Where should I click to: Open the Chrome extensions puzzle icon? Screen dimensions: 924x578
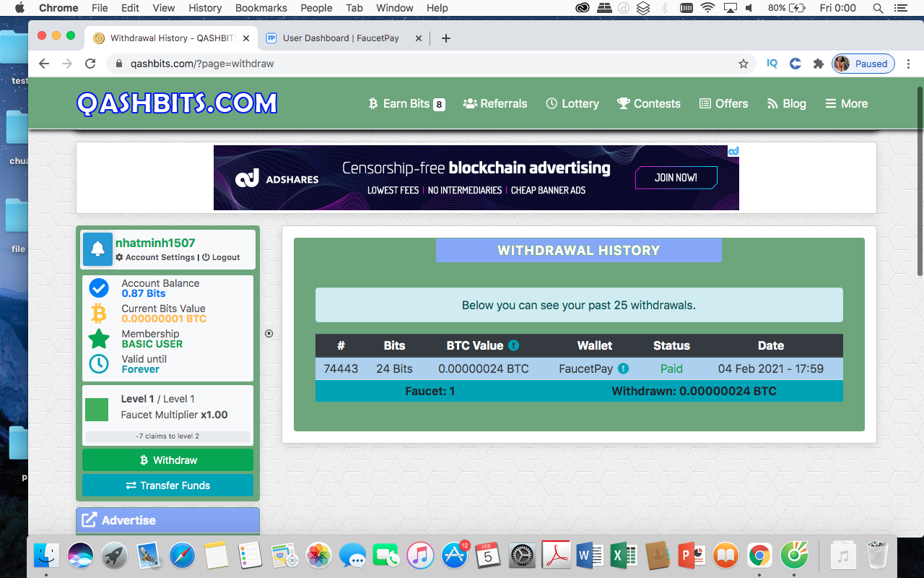pyautogui.click(x=818, y=64)
